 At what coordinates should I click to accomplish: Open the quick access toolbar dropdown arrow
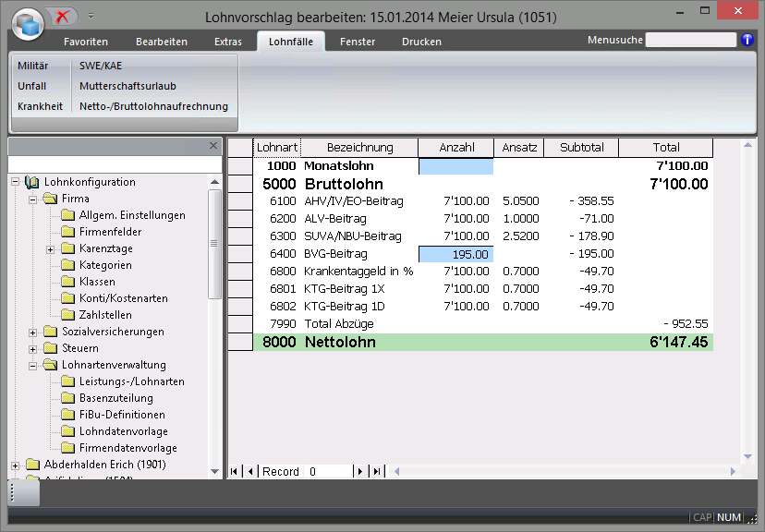pyautogui.click(x=91, y=17)
